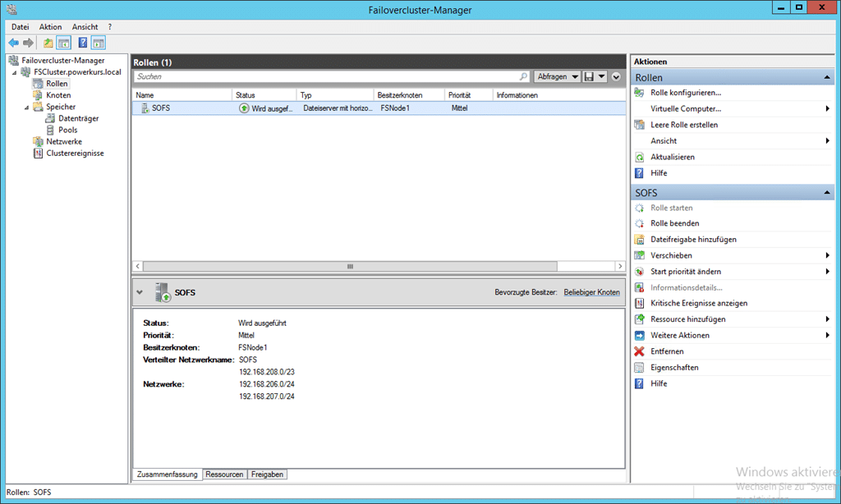841x504 pixels.
Task: Switch to the Ressourcen tab
Action: (x=224, y=474)
